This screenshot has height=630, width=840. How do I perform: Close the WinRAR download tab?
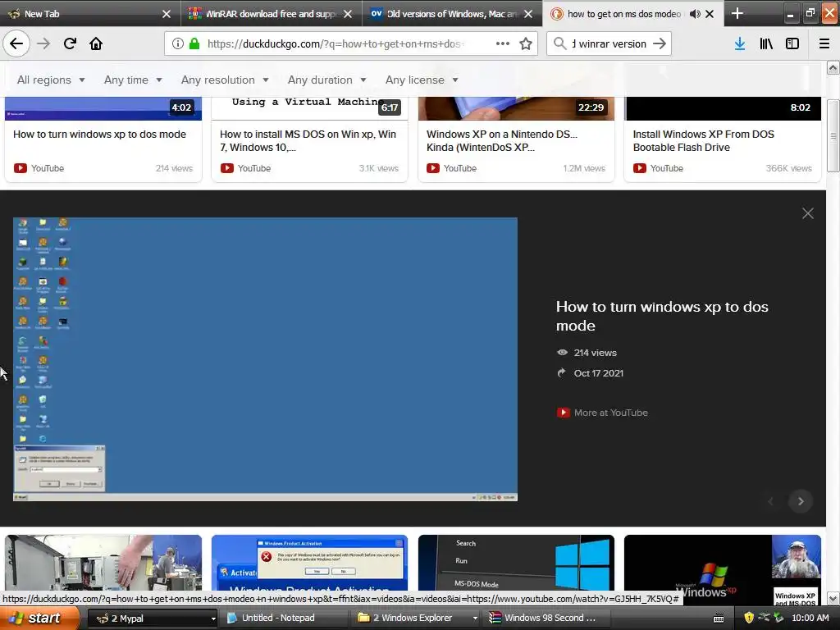pyautogui.click(x=348, y=14)
